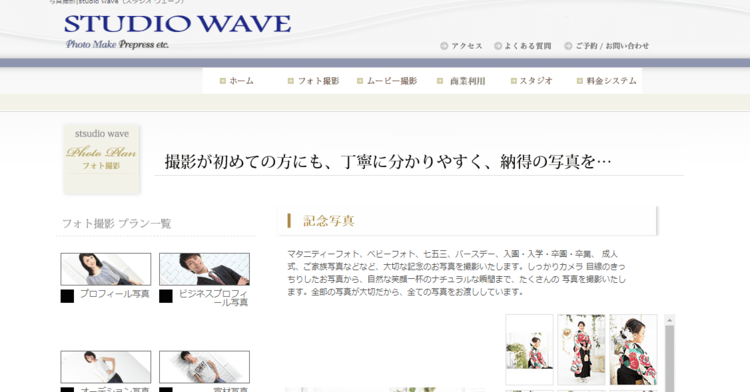Open full-length standing kimono photo
The width and height of the screenshot is (750, 392).
point(581,349)
